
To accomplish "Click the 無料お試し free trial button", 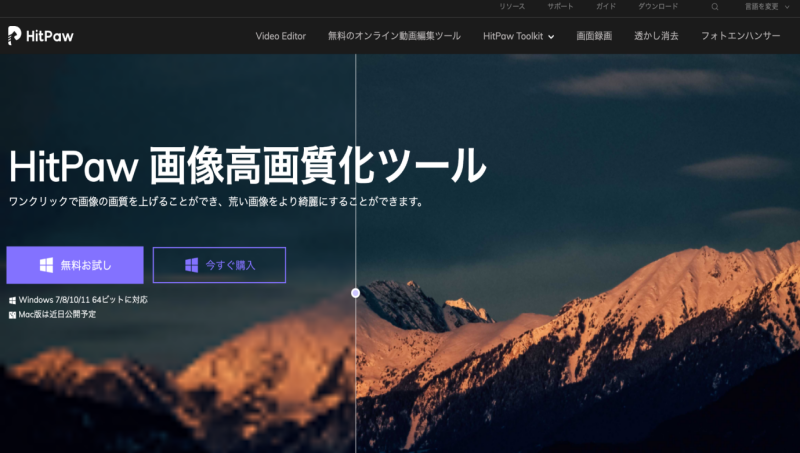I will coord(75,265).
